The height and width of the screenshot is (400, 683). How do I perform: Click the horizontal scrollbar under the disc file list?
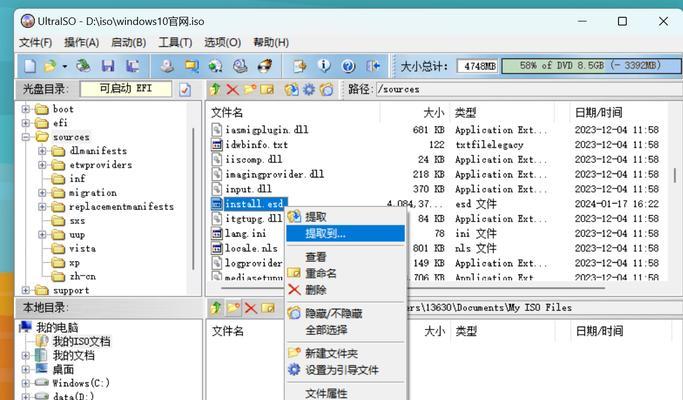(x=413, y=288)
